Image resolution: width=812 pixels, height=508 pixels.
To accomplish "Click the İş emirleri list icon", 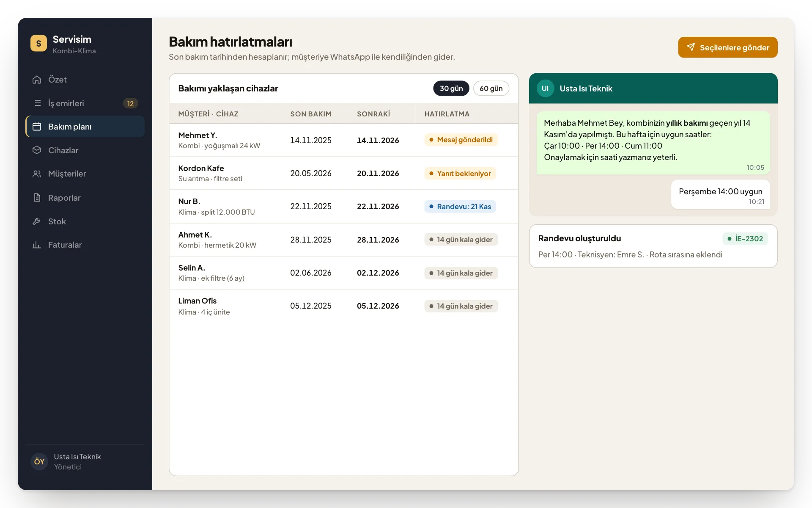I will pyautogui.click(x=37, y=103).
